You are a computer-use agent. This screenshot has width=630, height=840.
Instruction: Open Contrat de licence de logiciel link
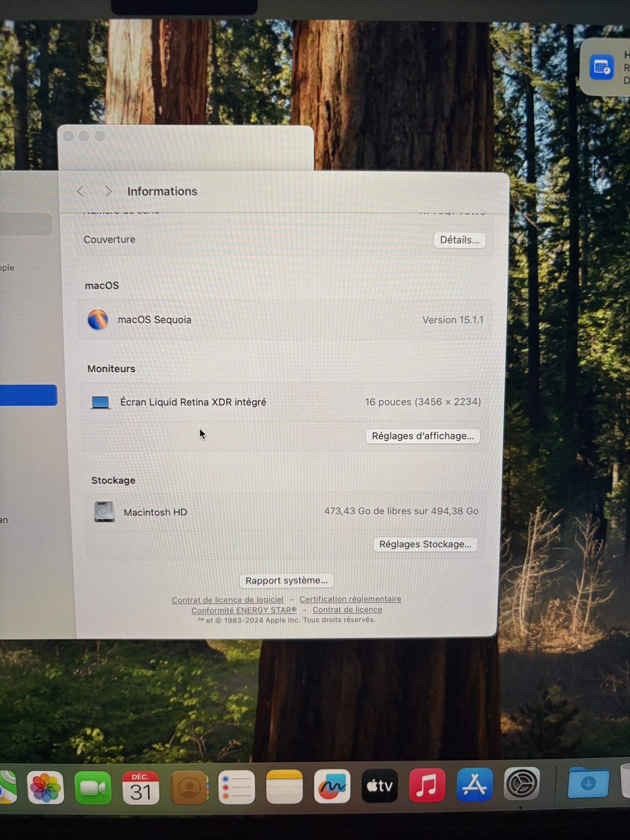(x=227, y=599)
